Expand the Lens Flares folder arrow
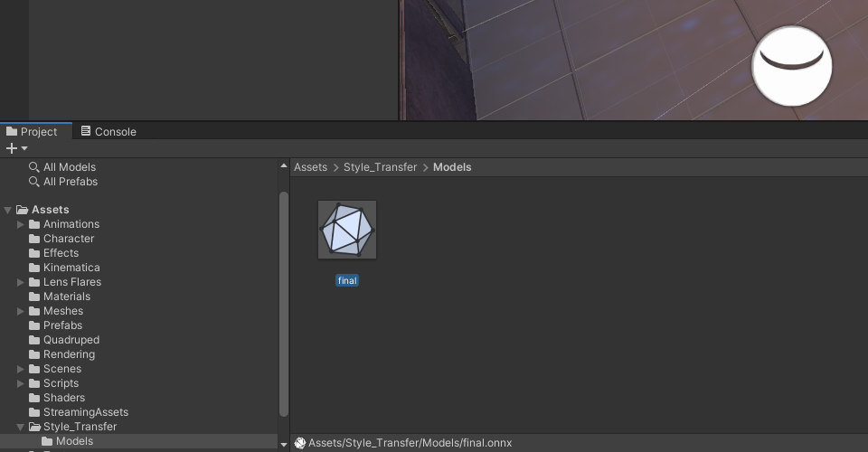Screen dimensions: 868x452 (21, 282)
